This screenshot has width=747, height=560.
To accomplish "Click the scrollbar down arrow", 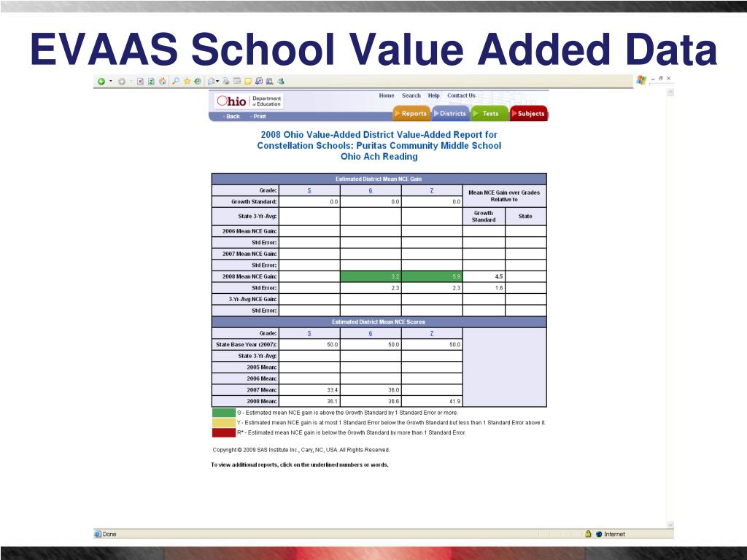I will (x=670, y=524).
